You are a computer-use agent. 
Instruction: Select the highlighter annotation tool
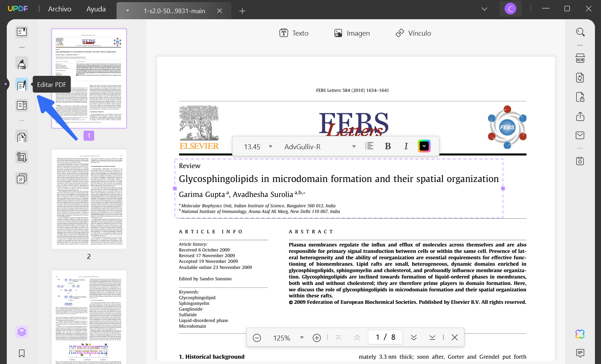[x=22, y=63]
